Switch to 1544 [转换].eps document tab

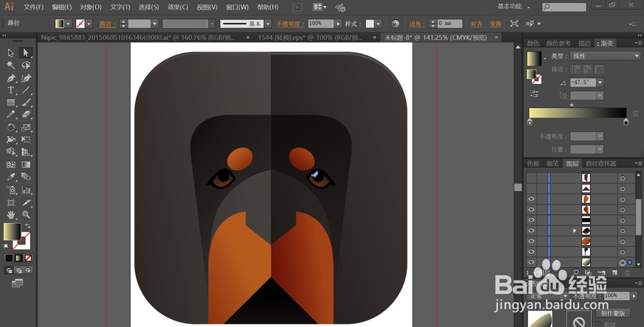click(310, 37)
